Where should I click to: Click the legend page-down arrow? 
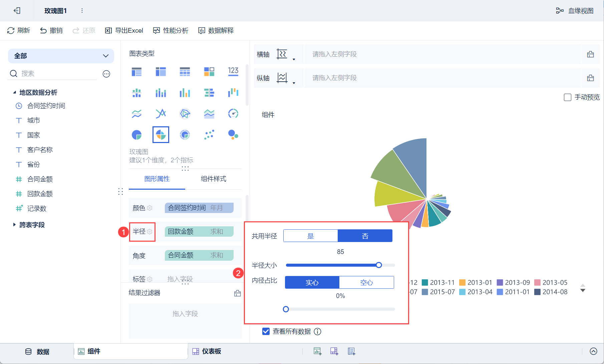click(x=583, y=291)
